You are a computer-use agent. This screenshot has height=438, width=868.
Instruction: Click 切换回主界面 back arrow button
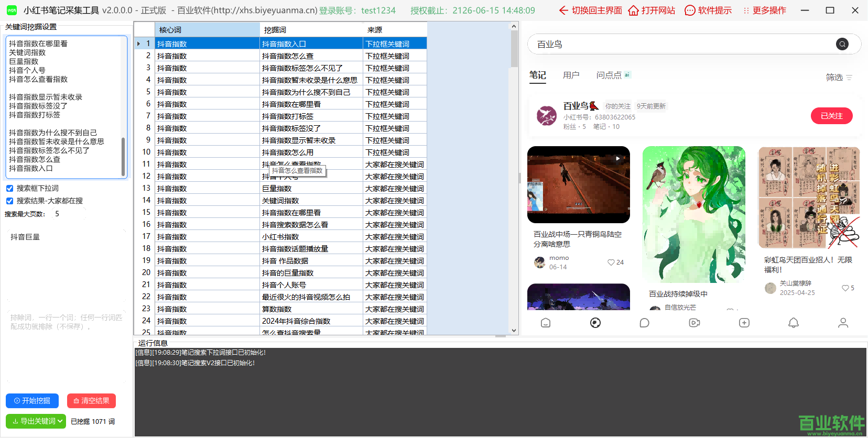[590, 10]
